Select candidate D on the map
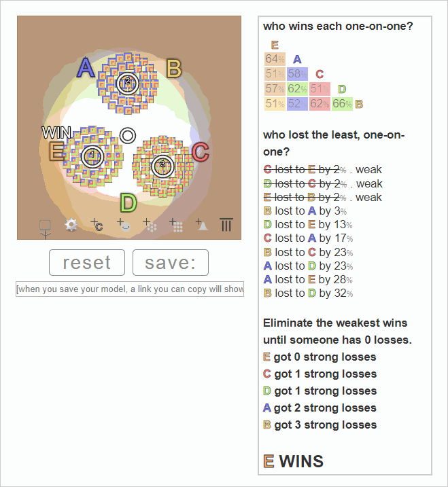The height and width of the screenshot is (487, 448). pos(128,203)
